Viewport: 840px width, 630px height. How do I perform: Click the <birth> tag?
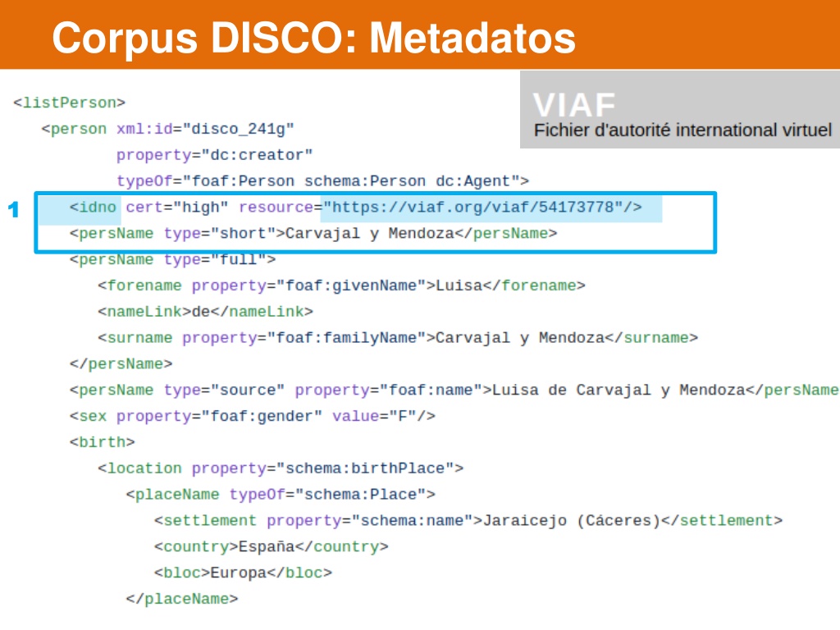coord(102,442)
